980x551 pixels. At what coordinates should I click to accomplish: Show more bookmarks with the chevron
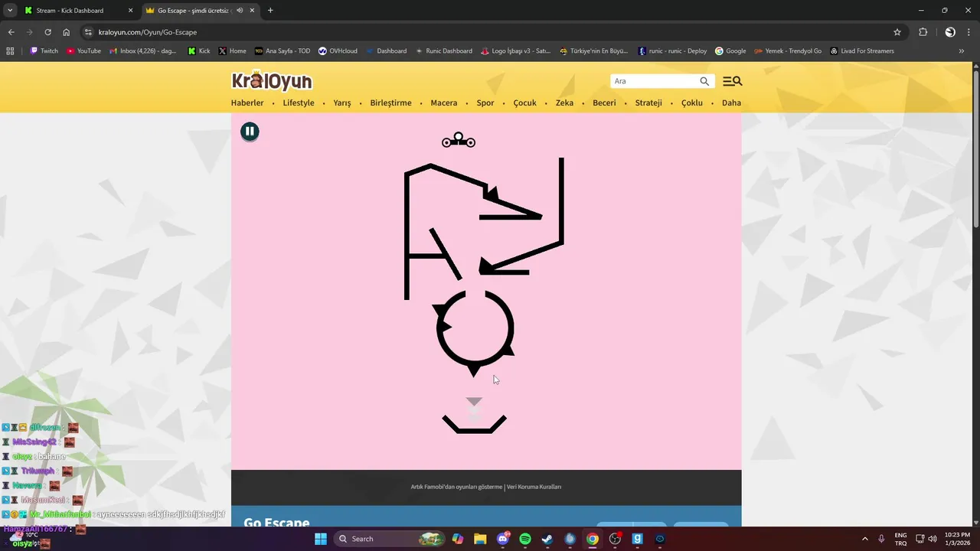coord(962,51)
